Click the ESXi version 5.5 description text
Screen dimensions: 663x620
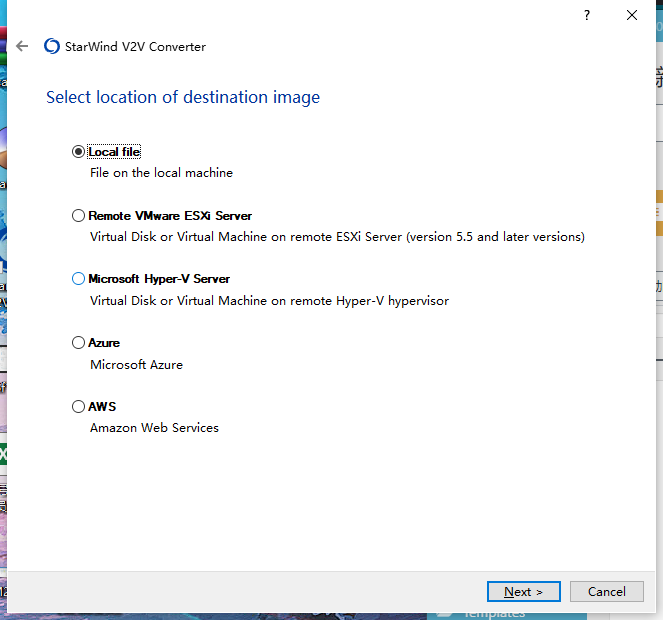(x=337, y=237)
